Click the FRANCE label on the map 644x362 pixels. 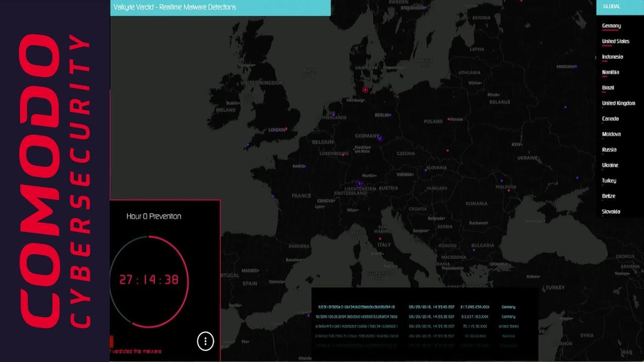pos(301,196)
